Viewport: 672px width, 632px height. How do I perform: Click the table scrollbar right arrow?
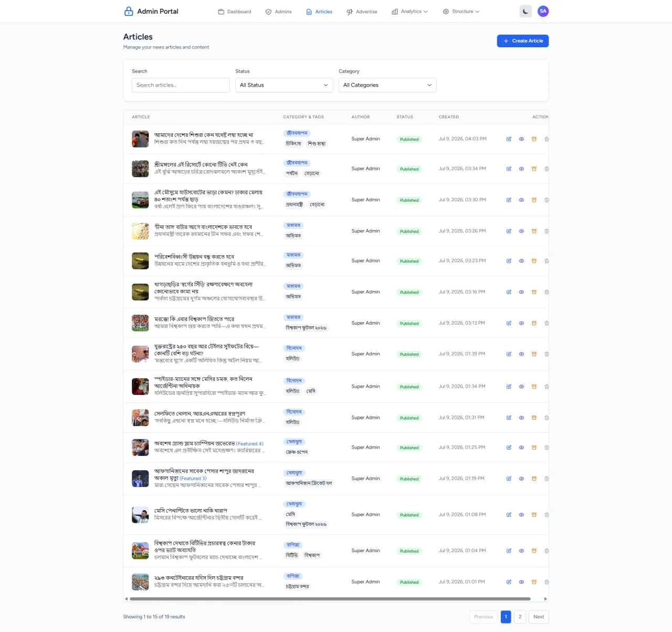(x=545, y=599)
